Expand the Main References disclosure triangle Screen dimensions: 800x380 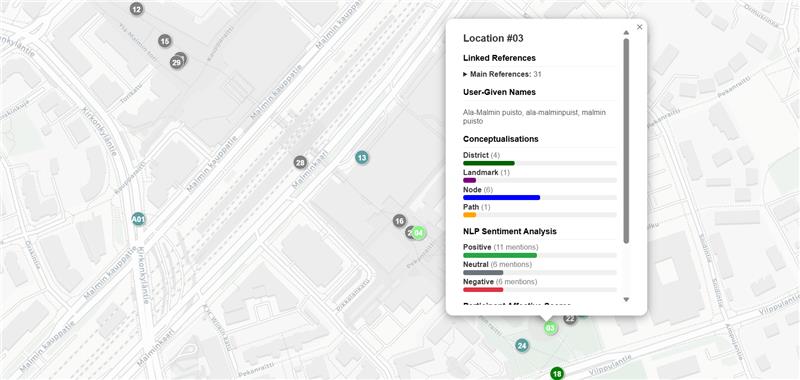pos(465,74)
